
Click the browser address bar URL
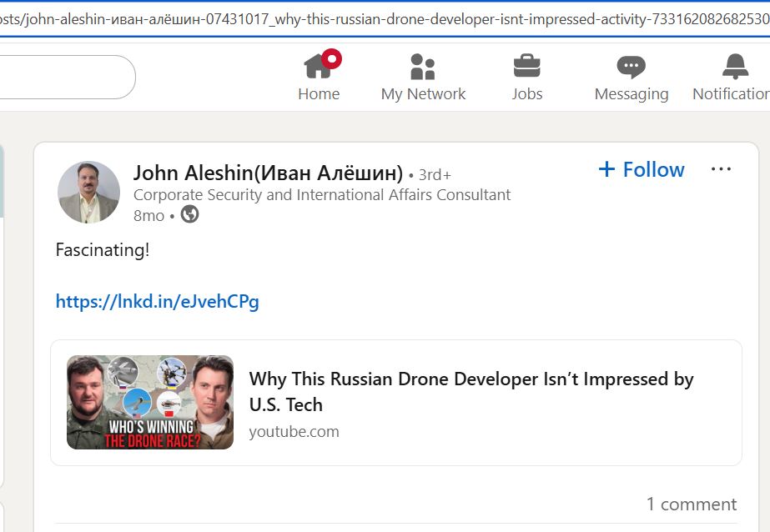pyautogui.click(x=384, y=18)
